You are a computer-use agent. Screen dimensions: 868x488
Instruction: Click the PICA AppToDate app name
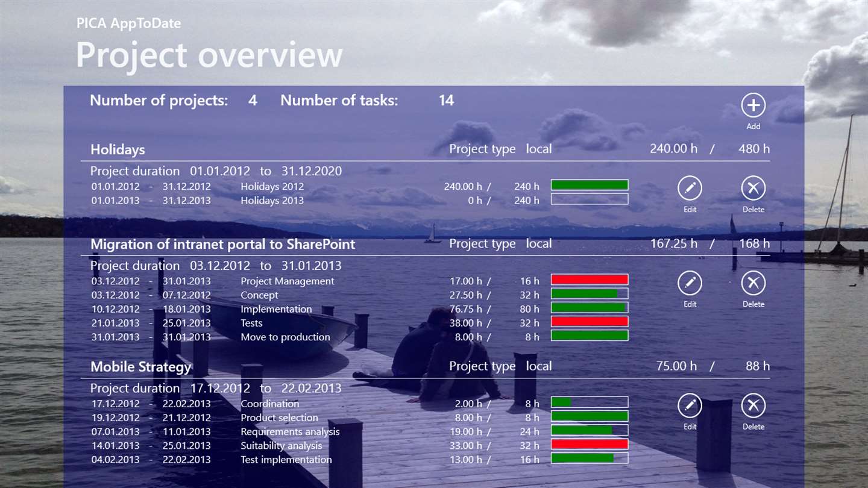pyautogui.click(x=128, y=23)
